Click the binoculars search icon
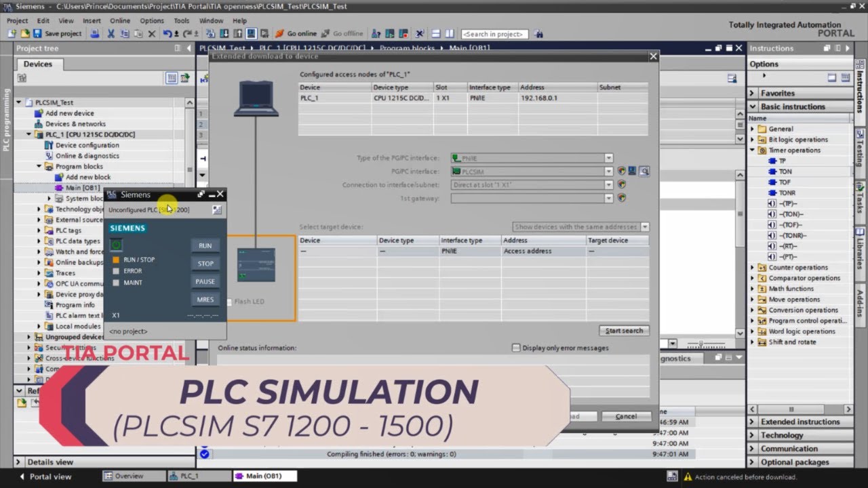Viewport: 868px width, 488px height. pyautogui.click(x=538, y=34)
